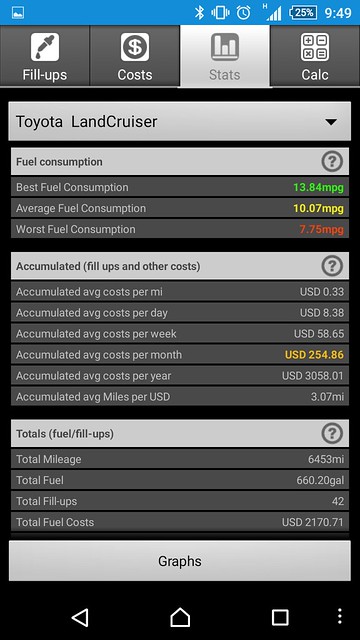The image size is (360, 640).
Task: Go to the Android home screen
Action: pos(180,617)
